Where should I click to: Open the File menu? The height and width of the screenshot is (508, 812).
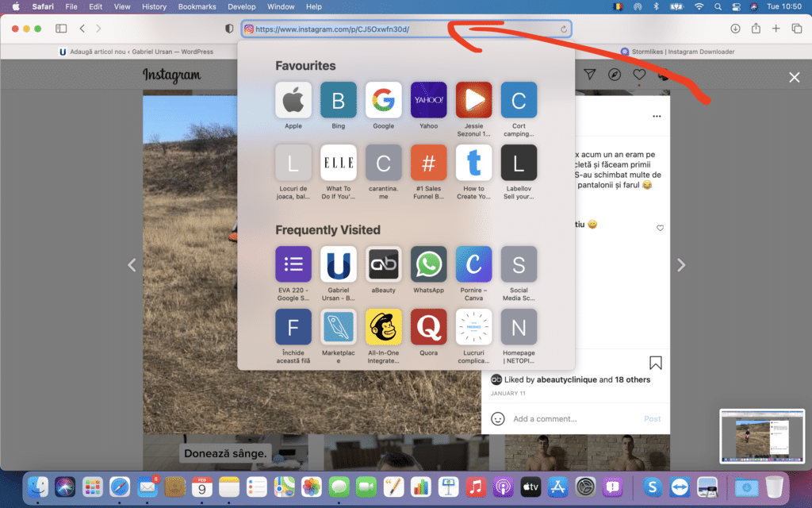(x=71, y=6)
